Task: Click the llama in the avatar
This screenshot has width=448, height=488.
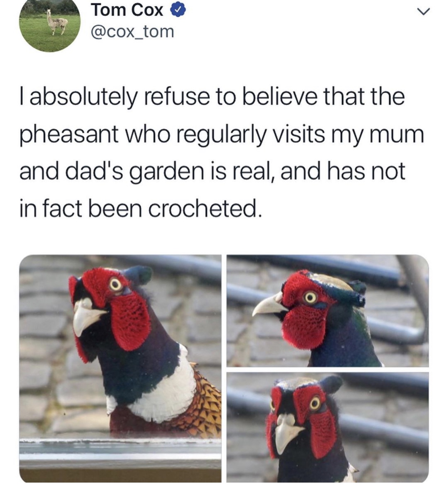Action: [x=56, y=22]
